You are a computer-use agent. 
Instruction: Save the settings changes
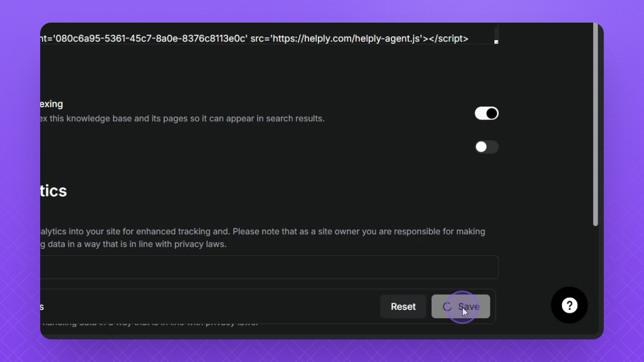tap(461, 307)
